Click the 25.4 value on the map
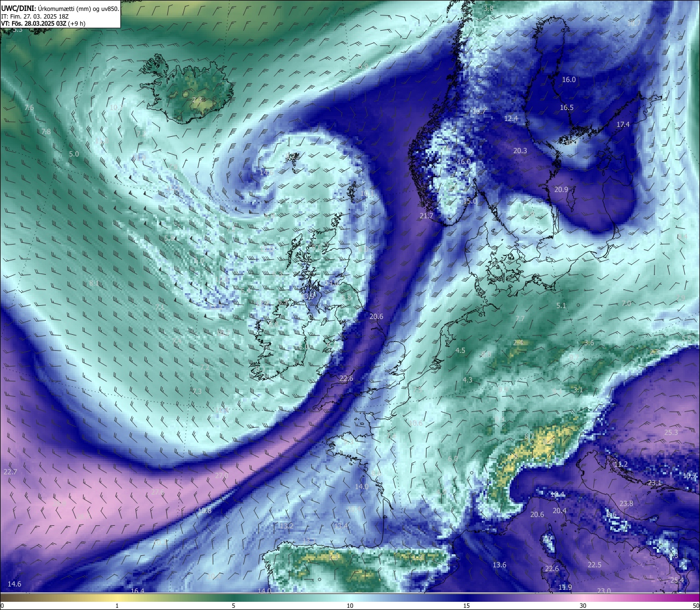Viewport: 700px width, 610px height. point(677,580)
